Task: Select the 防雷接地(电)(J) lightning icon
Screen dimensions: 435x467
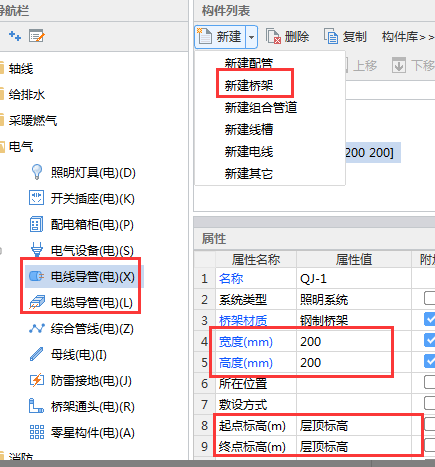Action: pyautogui.click(x=37, y=380)
